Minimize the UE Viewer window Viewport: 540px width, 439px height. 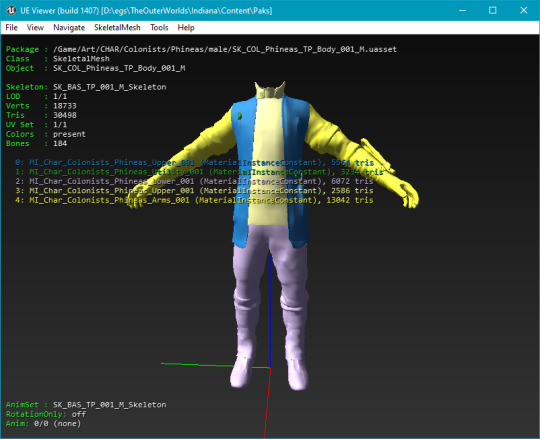(463, 10)
